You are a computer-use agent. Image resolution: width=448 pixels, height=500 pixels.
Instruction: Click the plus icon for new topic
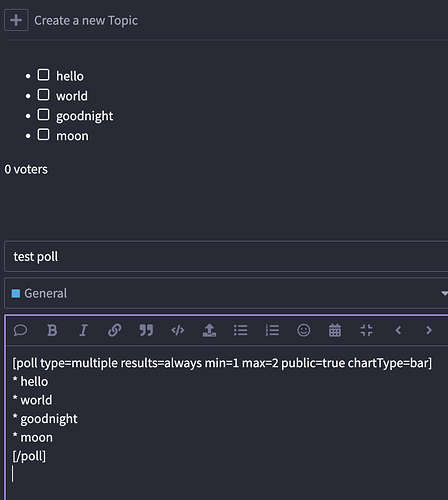16,20
